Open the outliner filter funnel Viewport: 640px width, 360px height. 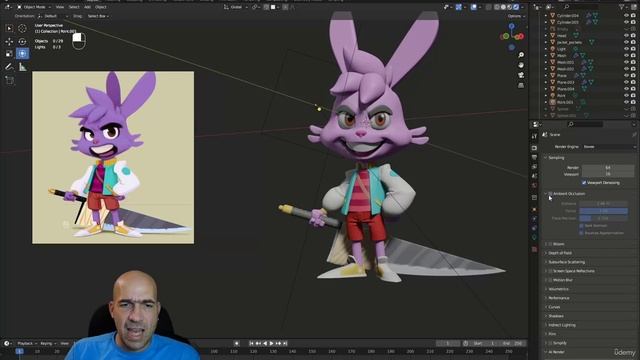pos(622,7)
